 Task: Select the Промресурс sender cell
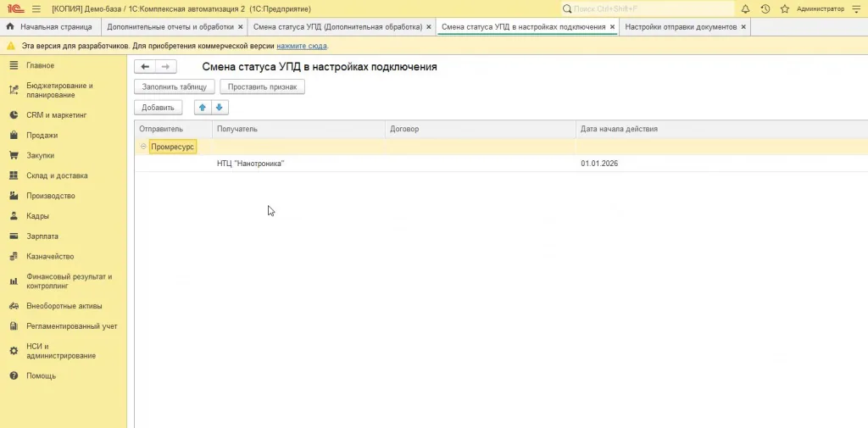[173, 147]
